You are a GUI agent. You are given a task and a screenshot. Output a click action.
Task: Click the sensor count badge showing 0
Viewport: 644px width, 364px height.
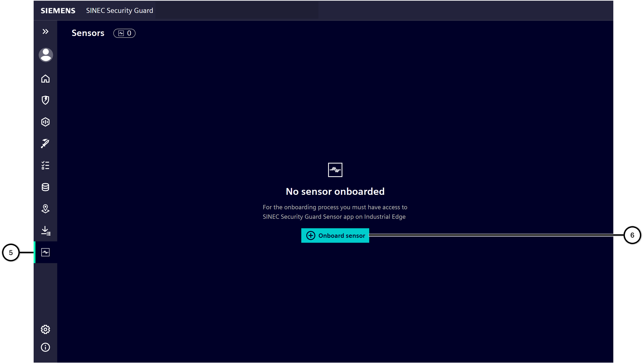click(x=124, y=33)
